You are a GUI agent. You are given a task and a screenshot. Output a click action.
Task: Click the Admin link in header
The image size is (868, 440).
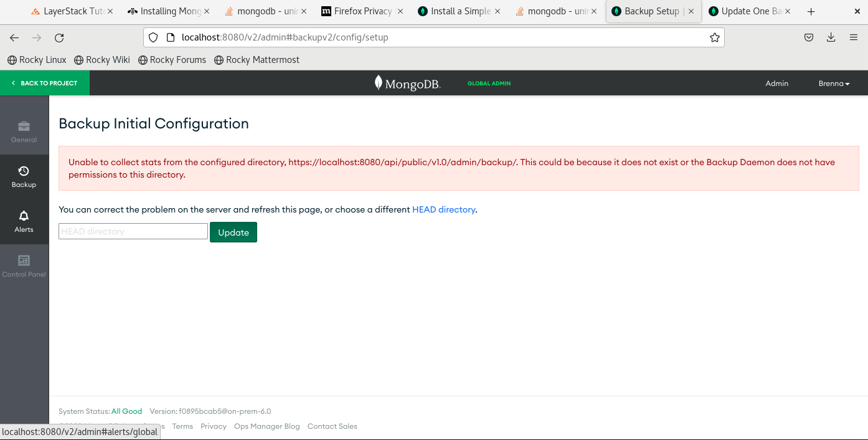[x=776, y=83]
